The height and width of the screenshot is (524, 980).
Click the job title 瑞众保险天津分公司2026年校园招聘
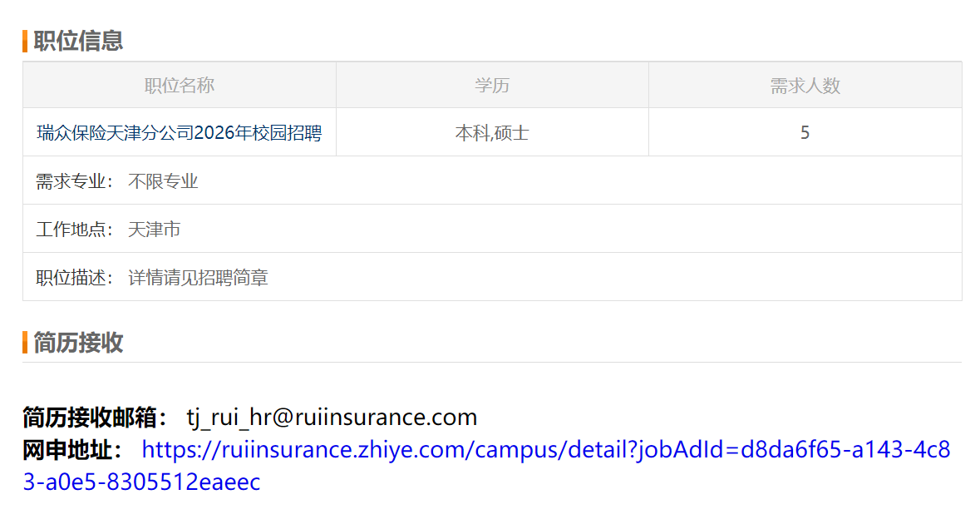[x=179, y=133]
